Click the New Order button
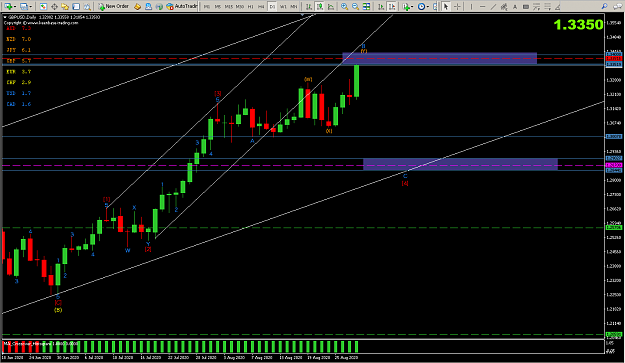 coord(114,6)
